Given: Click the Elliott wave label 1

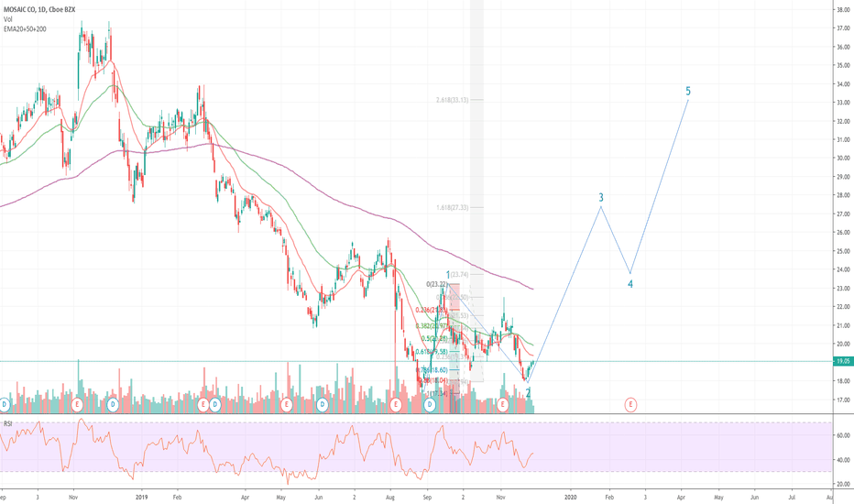Looking at the screenshot, I should pyautogui.click(x=448, y=275).
